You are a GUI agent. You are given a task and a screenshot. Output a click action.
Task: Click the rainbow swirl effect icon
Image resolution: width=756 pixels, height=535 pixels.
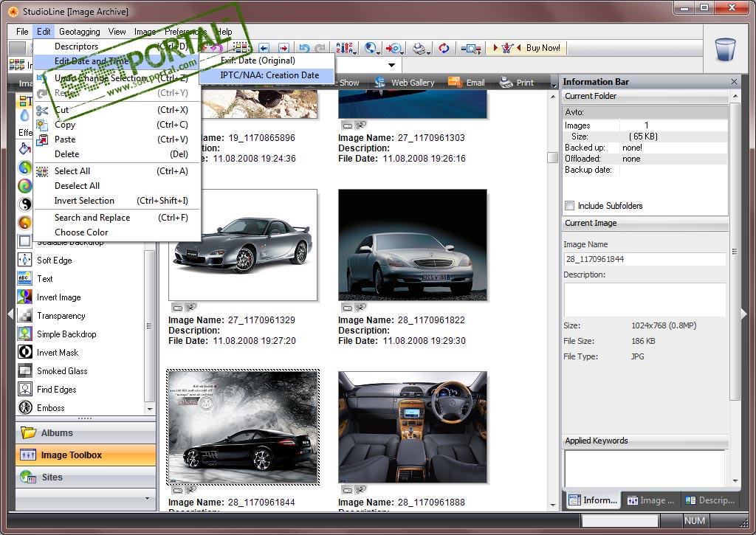coord(24,185)
